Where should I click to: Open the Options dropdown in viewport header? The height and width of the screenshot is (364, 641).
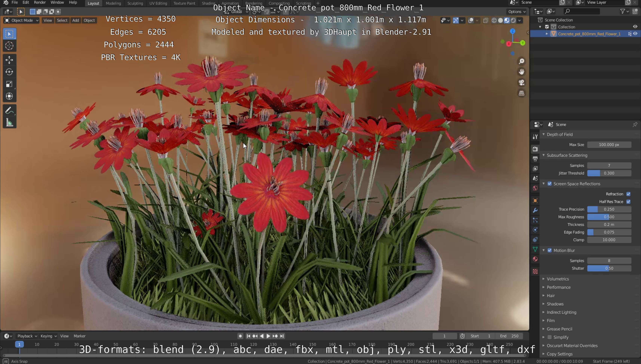pos(517,11)
